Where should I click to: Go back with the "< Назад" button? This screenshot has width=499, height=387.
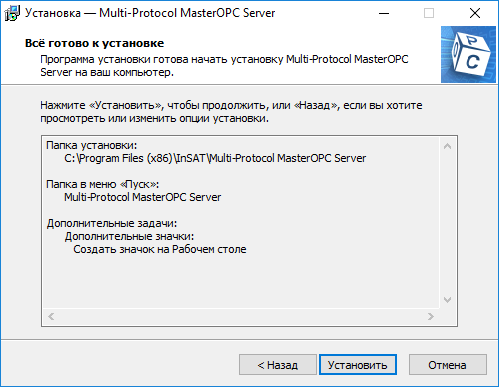coord(278,365)
